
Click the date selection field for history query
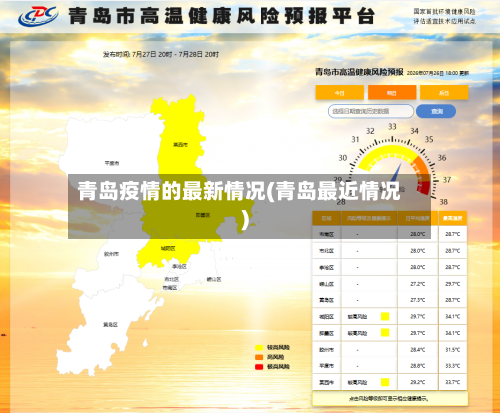(371, 111)
